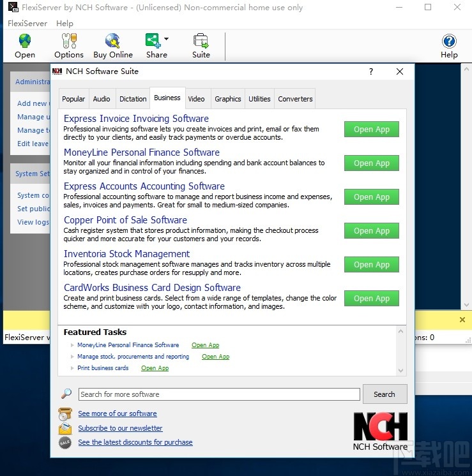Open the Options tools icon
Image resolution: width=472 pixels, height=476 pixels.
coord(69,41)
